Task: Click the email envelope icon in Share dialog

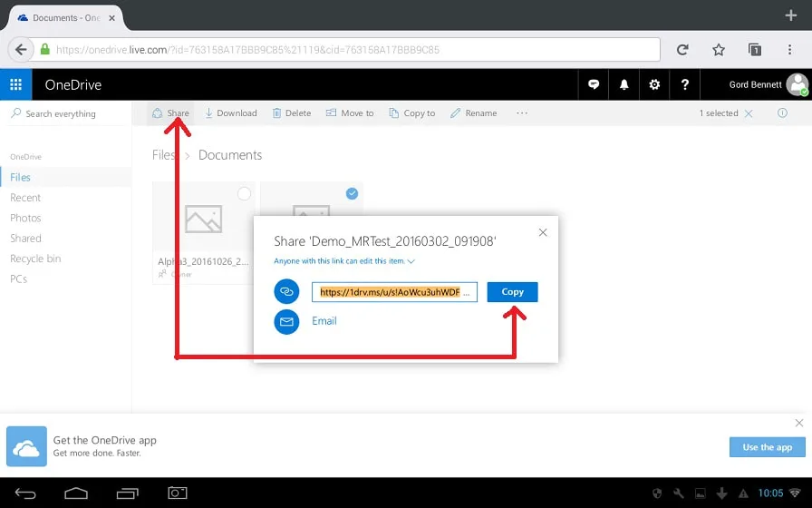Action: coord(286,322)
